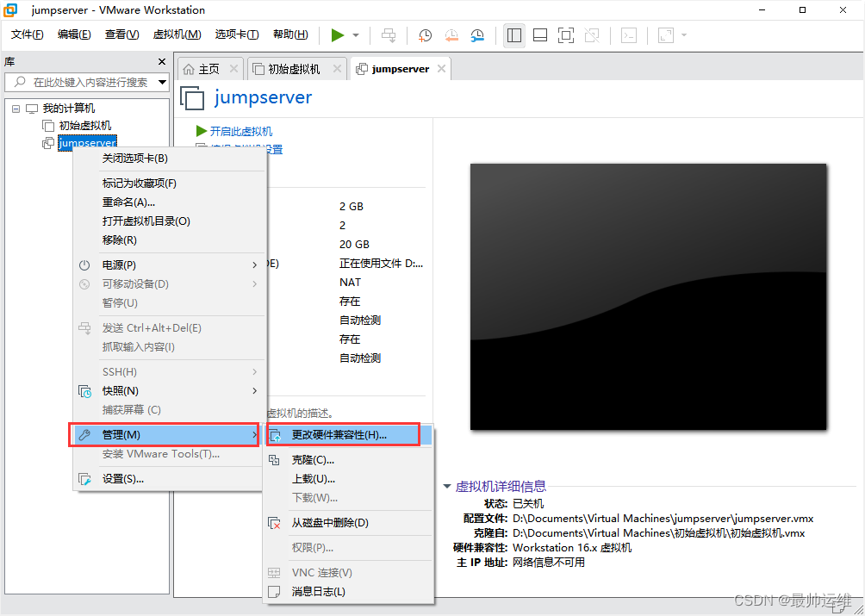Click the wrench icon beside 管理(M)
865x616 pixels.
coord(84,434)
